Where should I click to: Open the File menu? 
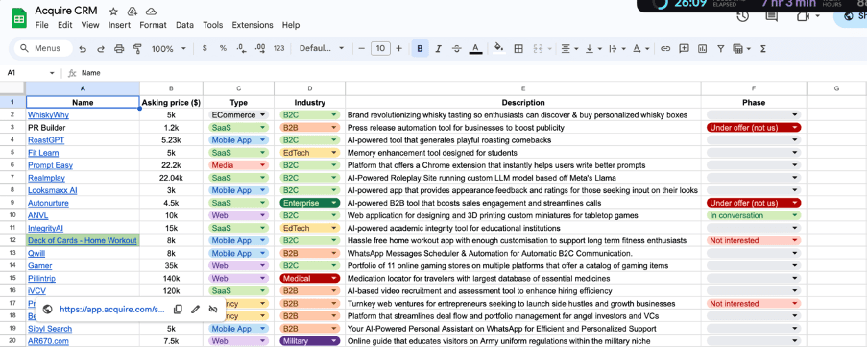[41, 25]
